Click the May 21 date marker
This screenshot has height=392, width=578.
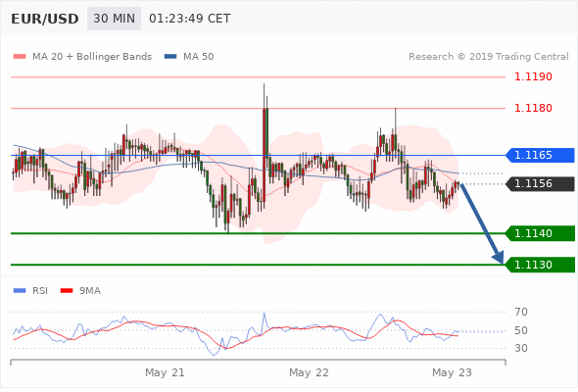point(165,372)
